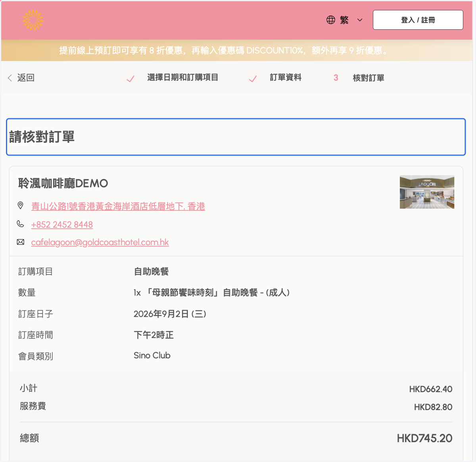
Task: Open address link 青山公路1號香港黃金海岸酒店
Action: pos(118,206)
